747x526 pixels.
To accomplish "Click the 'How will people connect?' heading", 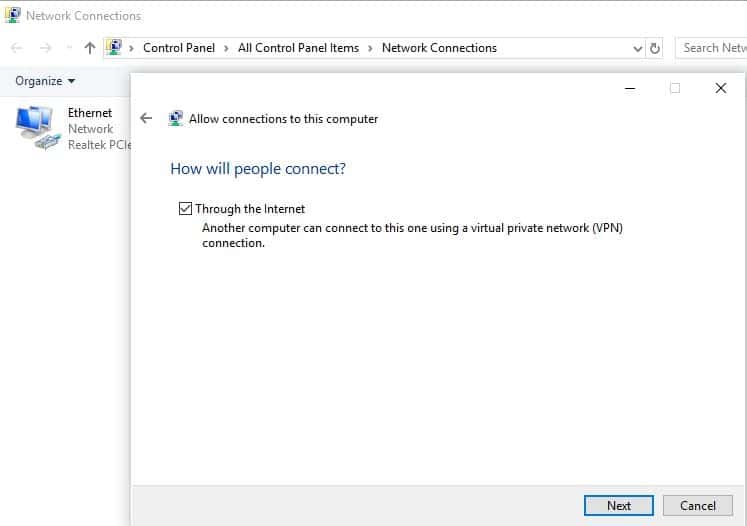I will [258, 169].
